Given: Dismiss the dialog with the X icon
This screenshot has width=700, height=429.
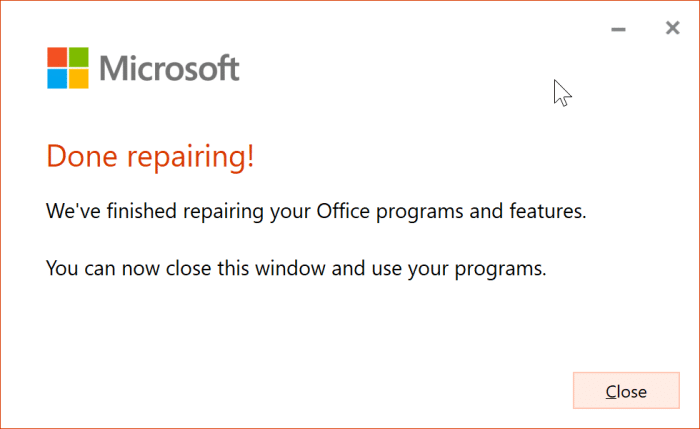Looking at the screenshot, I should (x=672, y=29).
